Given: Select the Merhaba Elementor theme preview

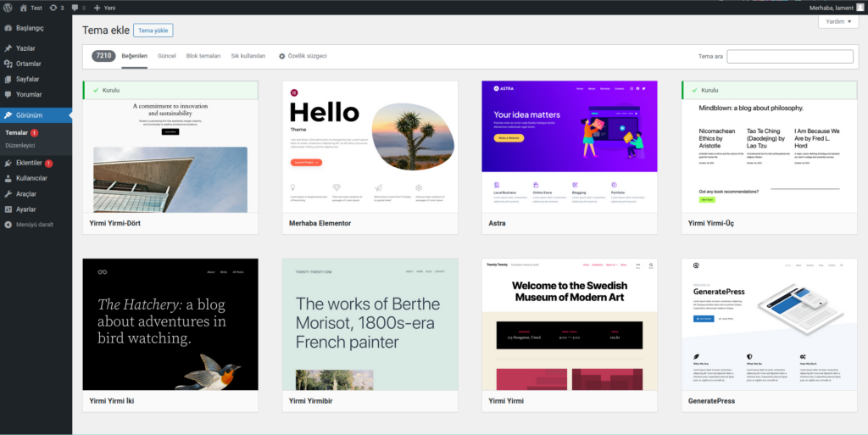Looking at the screenshot, I should click(x=370, y=146).
